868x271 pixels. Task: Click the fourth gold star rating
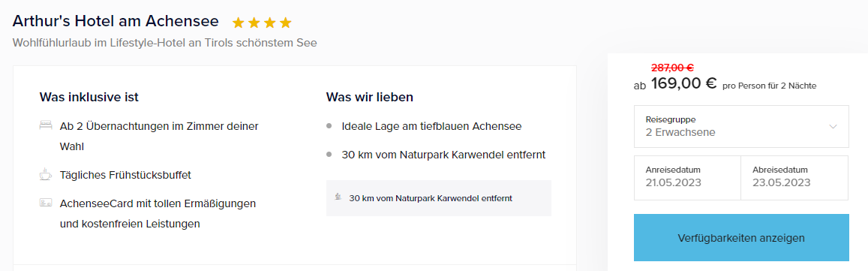point(285,23)
